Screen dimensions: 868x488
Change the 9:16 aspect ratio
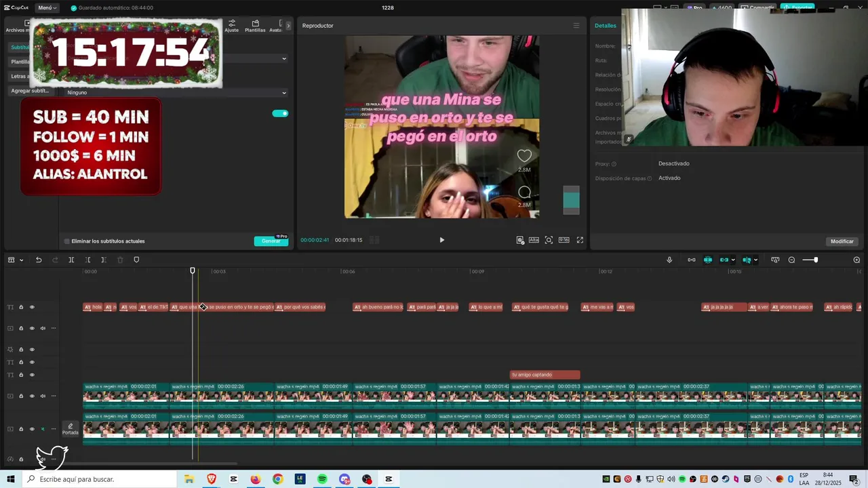coord(564,240)
